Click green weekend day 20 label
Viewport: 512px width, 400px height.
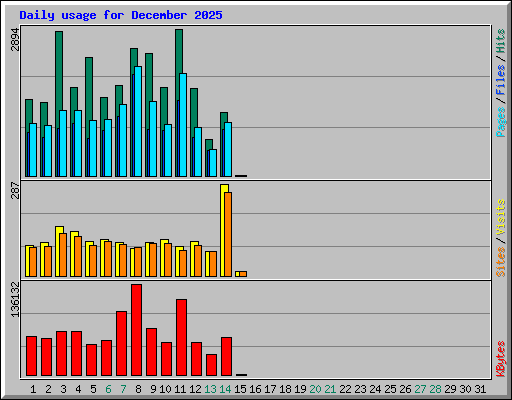pyautogui.click(x=315, y=389)
